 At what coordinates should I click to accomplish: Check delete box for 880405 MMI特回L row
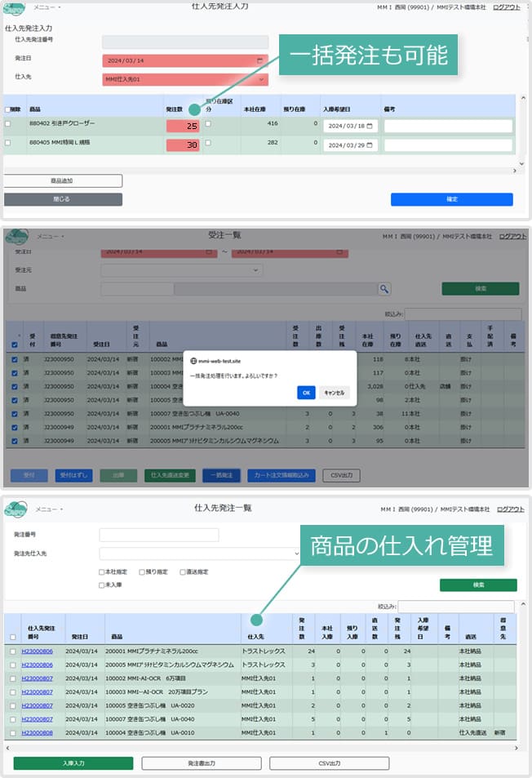pos(7,142)
